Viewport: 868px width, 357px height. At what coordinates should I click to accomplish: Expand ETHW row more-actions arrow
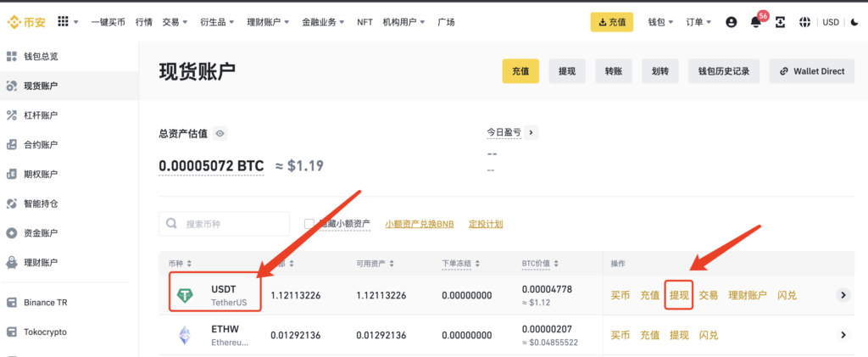coord(843,335)
